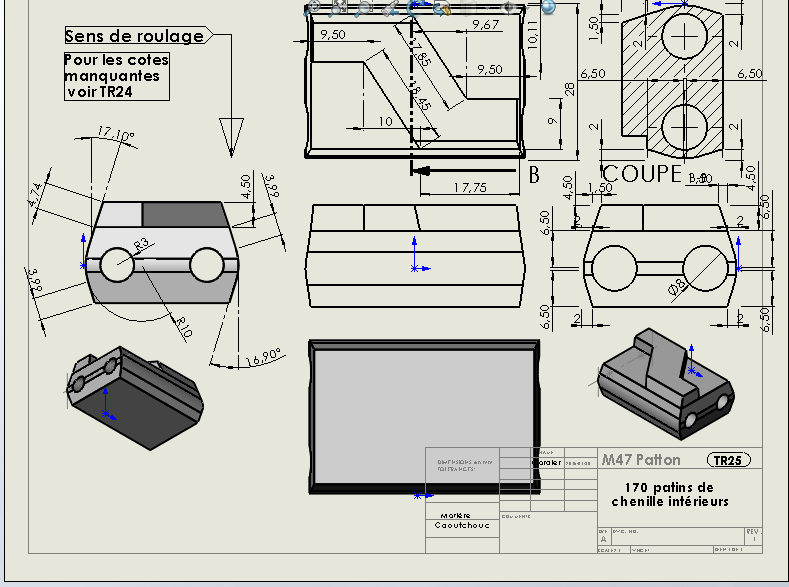
Task: Select the 'Matière' title block label
Action: tap(455, 516)
